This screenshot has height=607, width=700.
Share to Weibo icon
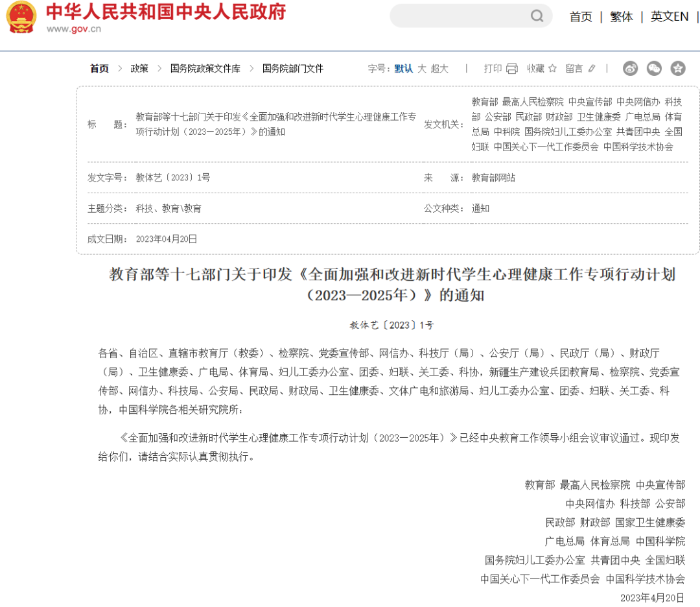631,68
